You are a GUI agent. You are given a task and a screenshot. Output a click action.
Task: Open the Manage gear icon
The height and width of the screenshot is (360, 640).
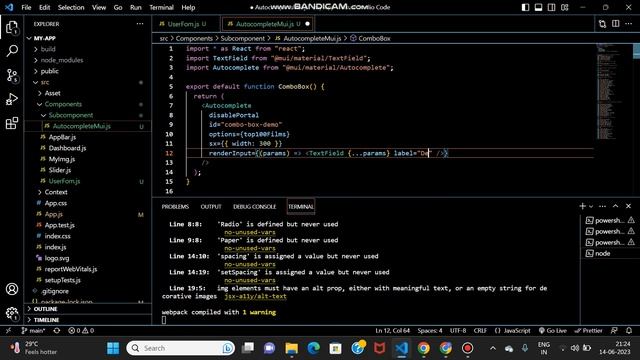click(12, 313)
